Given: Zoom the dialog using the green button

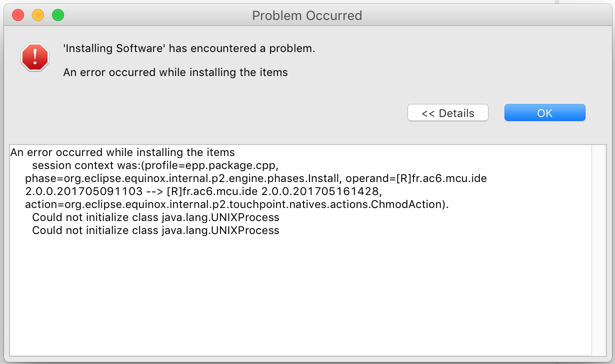Looking at the screenshot, I should coord(58,15).
